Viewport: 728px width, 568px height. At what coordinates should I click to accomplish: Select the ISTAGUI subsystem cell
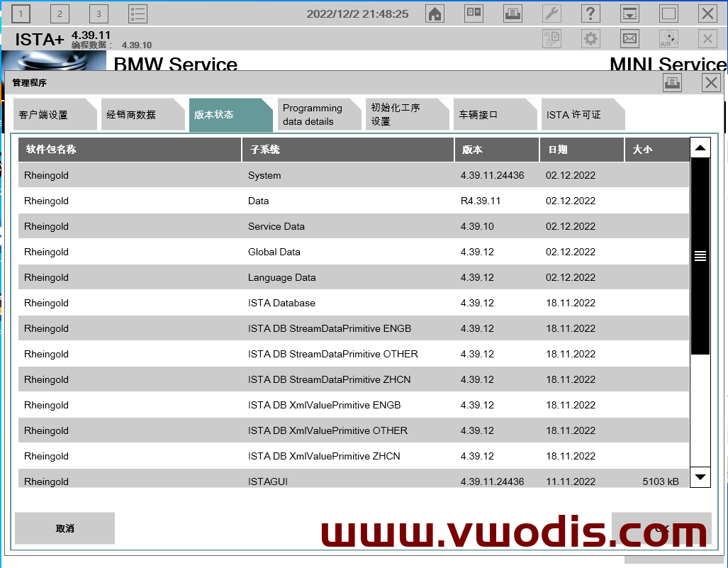coord(268,481)
